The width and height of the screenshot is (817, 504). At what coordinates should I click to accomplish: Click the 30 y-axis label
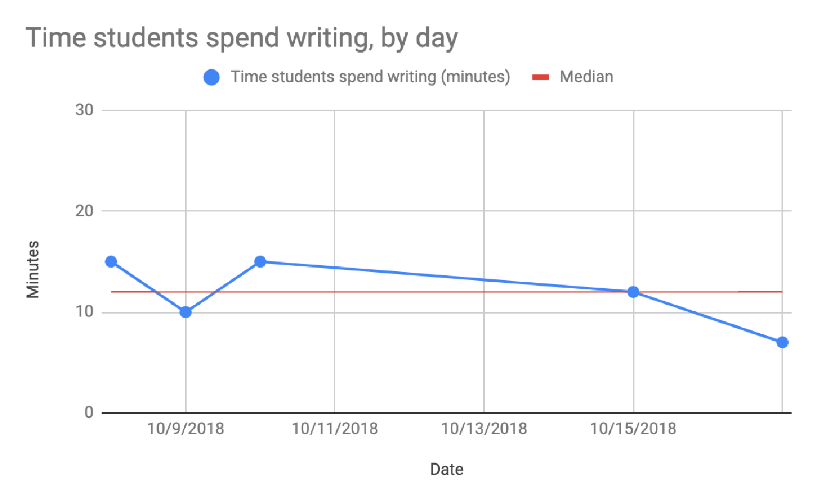click(84, 110)
